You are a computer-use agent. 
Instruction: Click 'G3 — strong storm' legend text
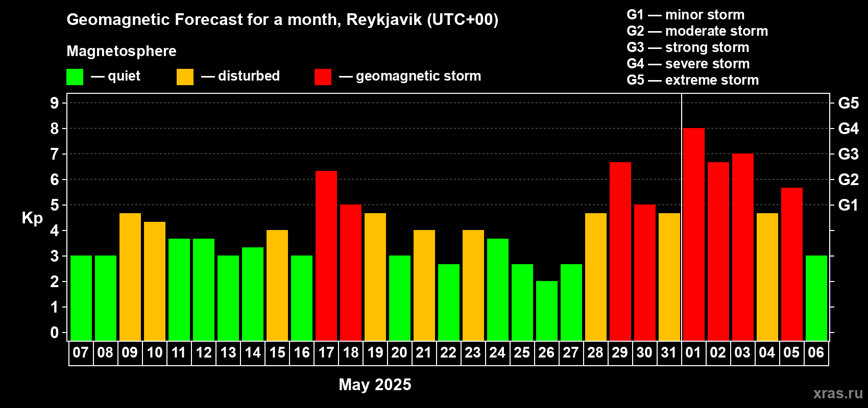pyautogui.click(x=688, y=47)
